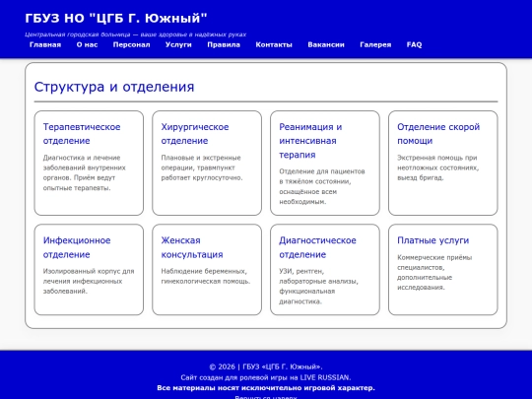Click the description about опытные терапевты

pos(84,172)
